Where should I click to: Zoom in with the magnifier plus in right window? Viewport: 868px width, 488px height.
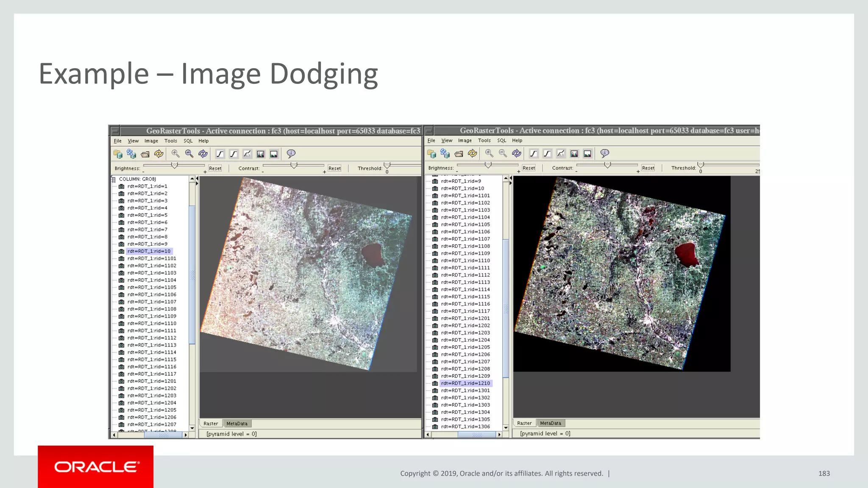click(489, 153)
